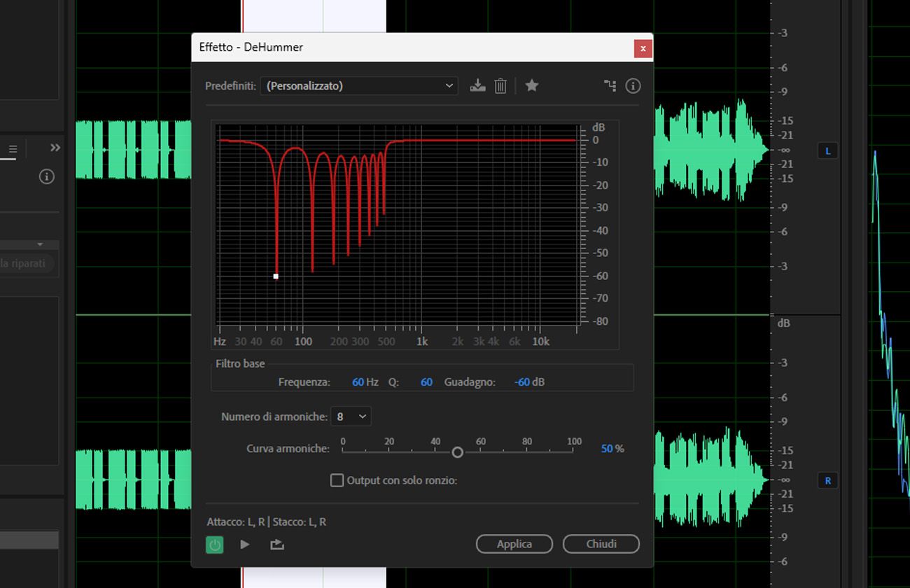Toggle the effect power state button

215,544
